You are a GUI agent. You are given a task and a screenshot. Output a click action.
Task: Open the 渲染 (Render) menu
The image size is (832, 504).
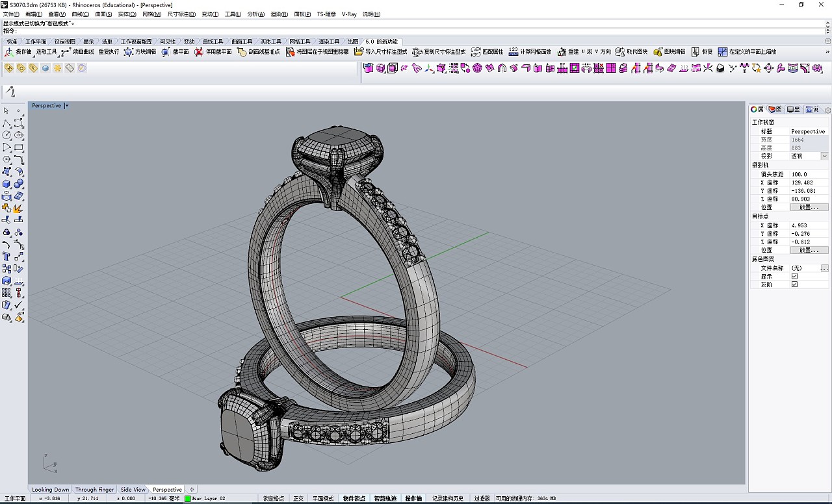click(x=278, y=14)
